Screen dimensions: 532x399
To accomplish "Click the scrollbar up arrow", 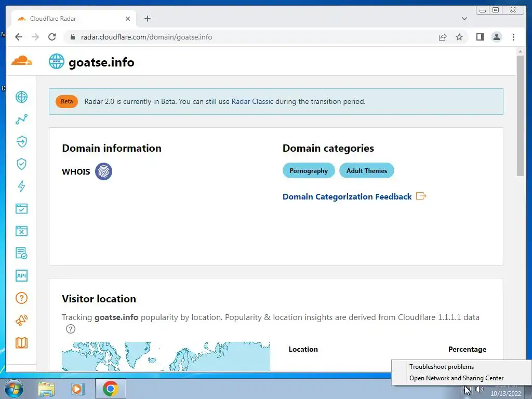I will point(520,51).
